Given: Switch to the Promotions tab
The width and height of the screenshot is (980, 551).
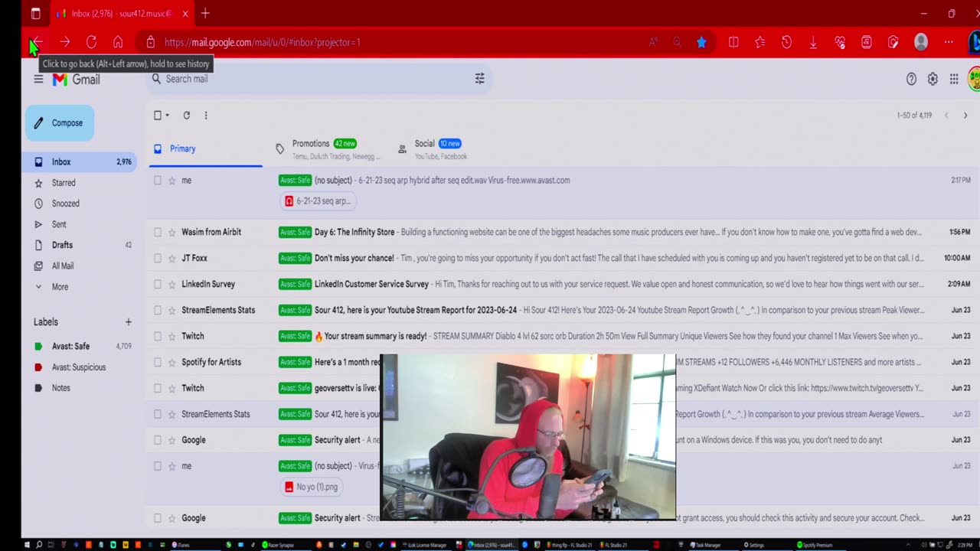Looking at the screenshot, I should click(x=329, y=149).
